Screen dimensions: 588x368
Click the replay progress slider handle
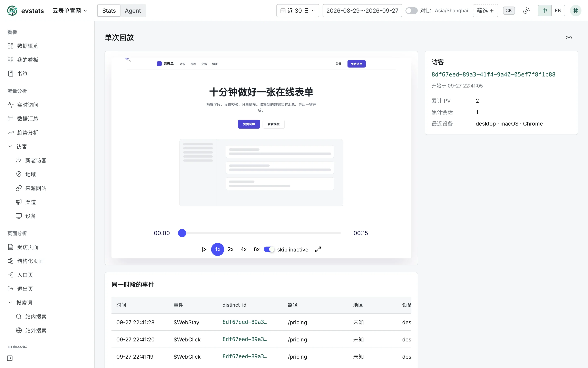click(182, 233)
